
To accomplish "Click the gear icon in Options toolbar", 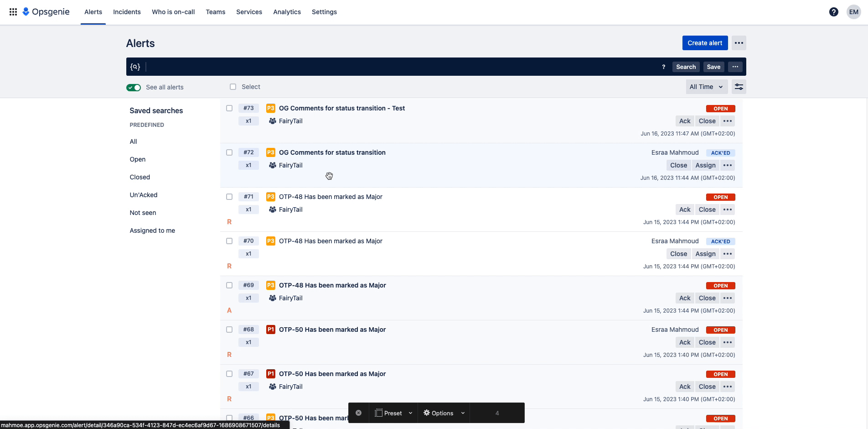I will point(427,413).
